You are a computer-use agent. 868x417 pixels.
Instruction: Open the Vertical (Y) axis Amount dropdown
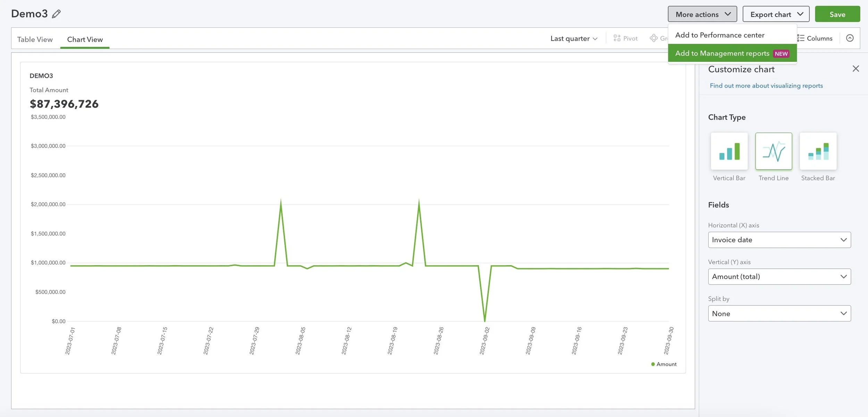click(x=779, y=277)
